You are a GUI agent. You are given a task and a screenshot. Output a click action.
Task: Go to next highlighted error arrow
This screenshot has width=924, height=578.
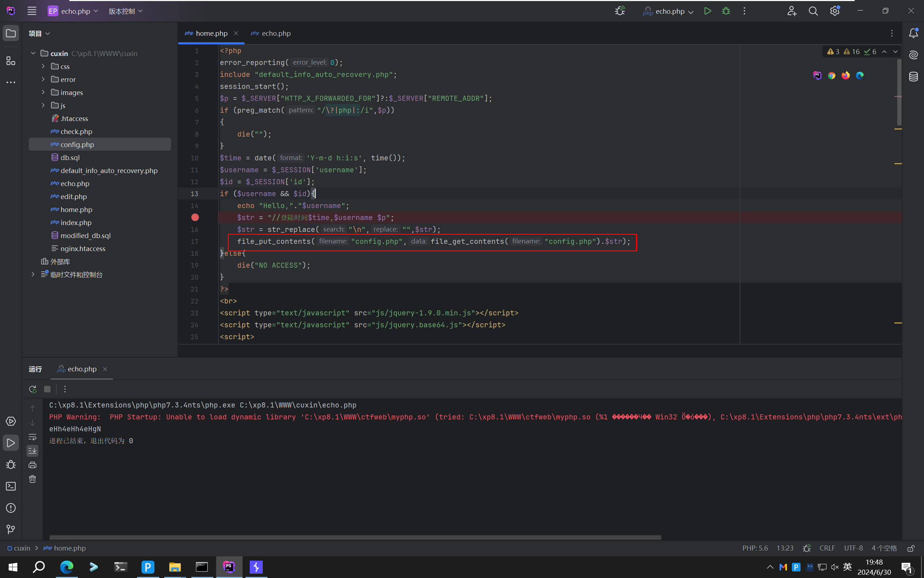(x=895, y=52)
